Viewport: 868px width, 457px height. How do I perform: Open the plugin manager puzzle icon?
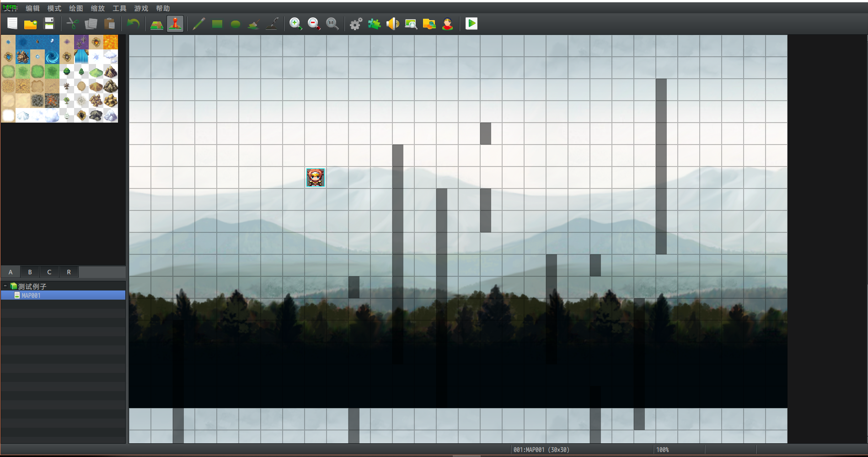[x=375, y=24]
